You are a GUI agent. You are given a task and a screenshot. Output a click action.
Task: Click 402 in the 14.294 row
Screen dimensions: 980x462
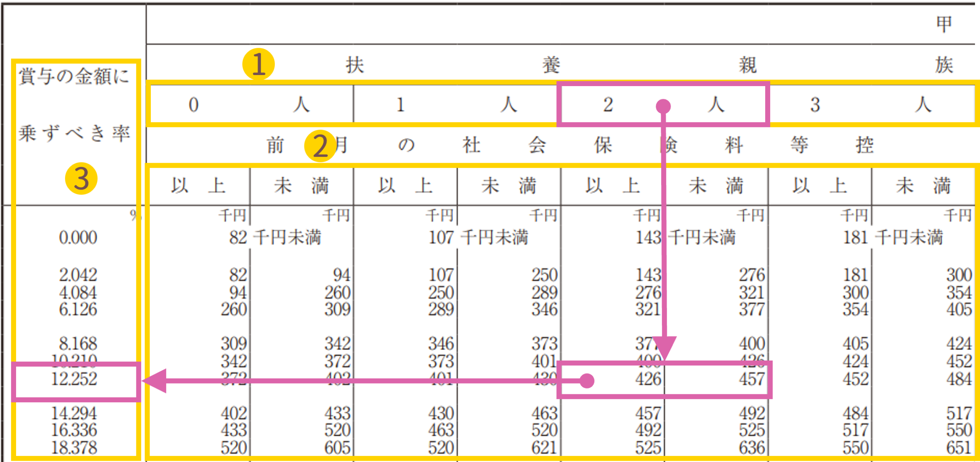[234, 413]
